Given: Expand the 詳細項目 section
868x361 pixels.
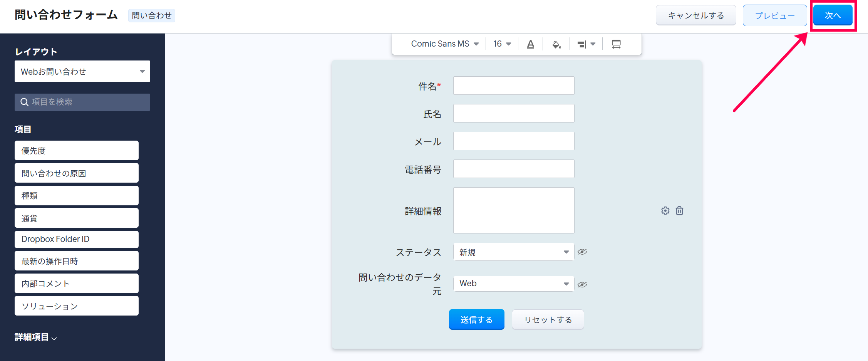Looking at the screenshot, I should click(36, 337).
